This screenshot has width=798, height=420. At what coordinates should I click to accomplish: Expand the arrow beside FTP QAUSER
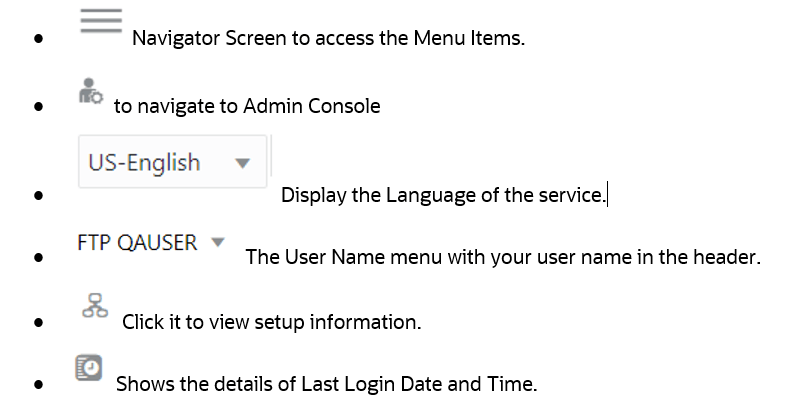219,242
